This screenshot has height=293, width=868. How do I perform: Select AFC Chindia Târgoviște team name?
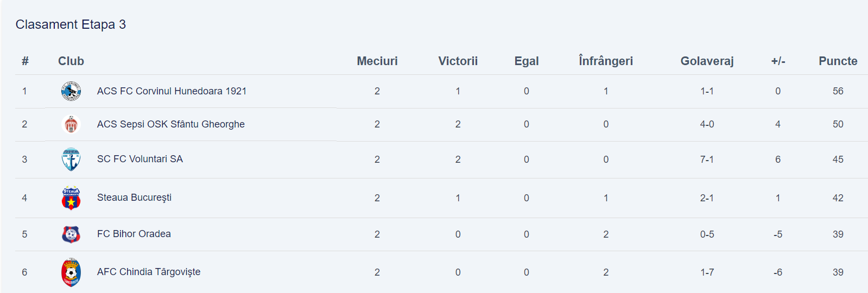[x=148, y=272]
